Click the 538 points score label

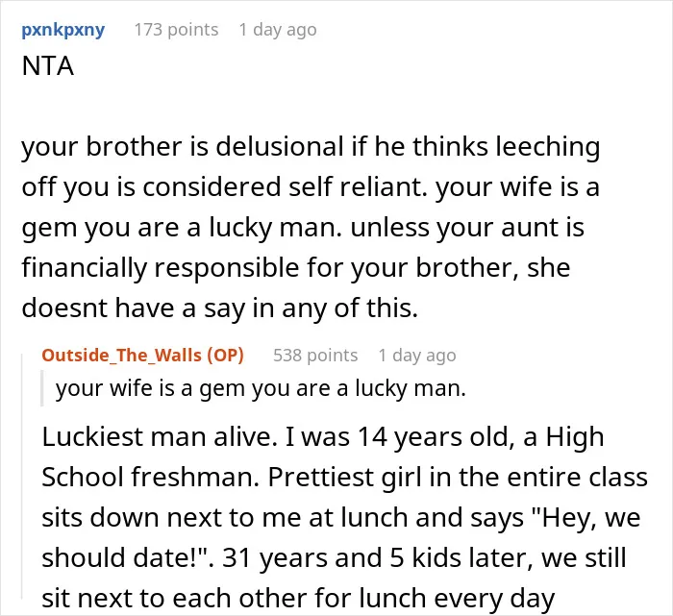point(315,356)
